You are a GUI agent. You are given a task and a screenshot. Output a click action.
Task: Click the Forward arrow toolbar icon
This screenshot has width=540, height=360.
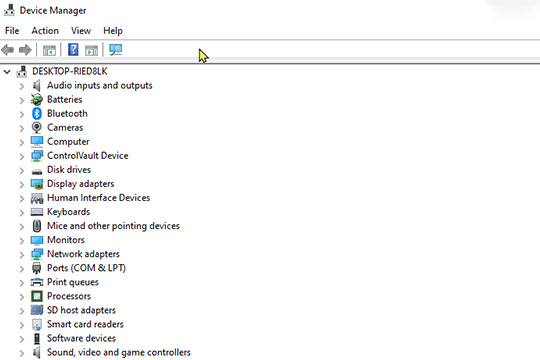pyautogui.click(x=25, y=50)
